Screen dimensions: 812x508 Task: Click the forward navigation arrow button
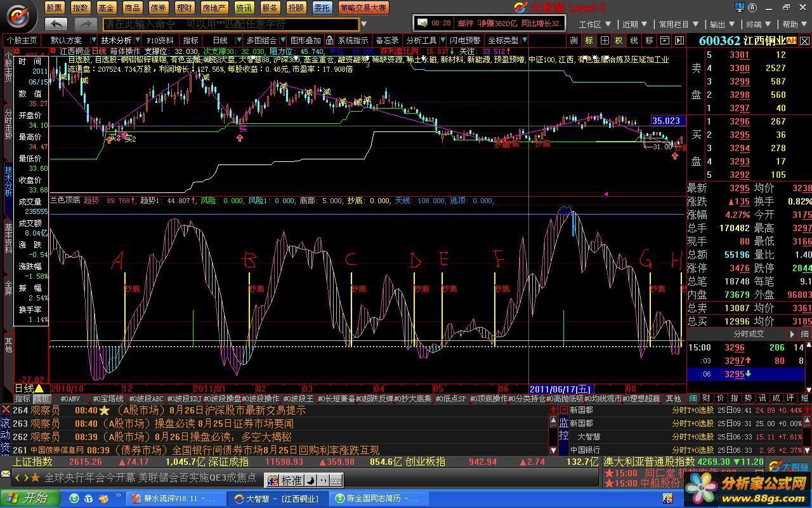coord(86,24)
